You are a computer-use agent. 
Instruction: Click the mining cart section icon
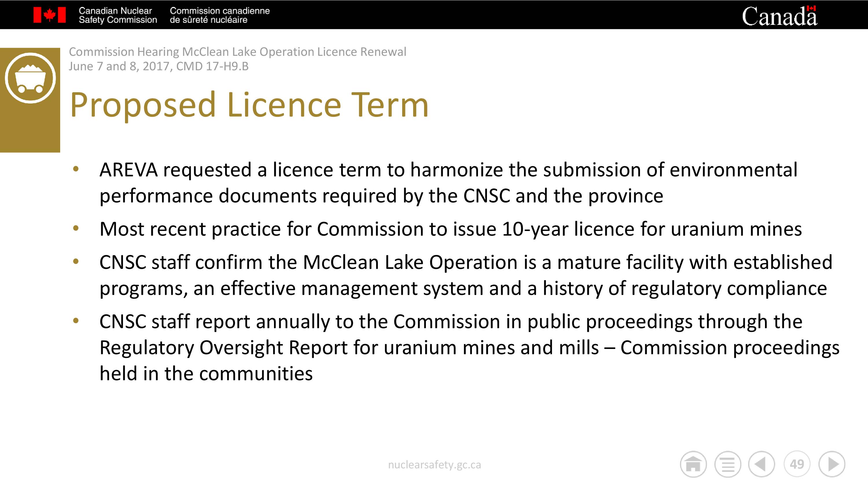pos(30,78)
